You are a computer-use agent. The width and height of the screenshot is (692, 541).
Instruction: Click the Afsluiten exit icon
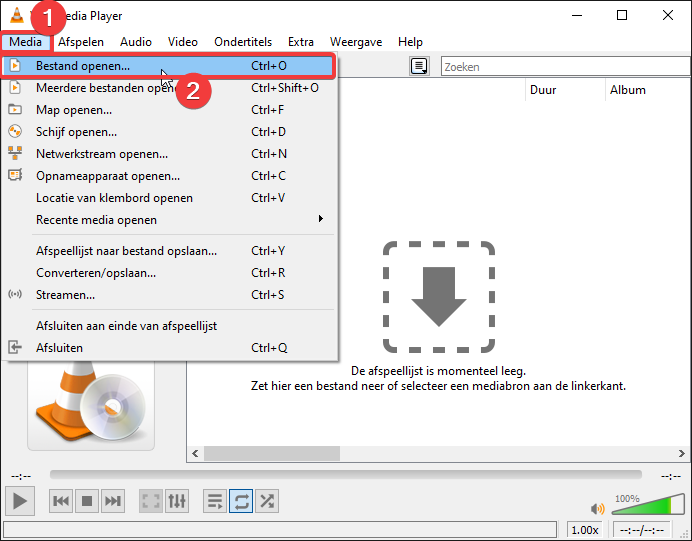(x=15, y=347)
